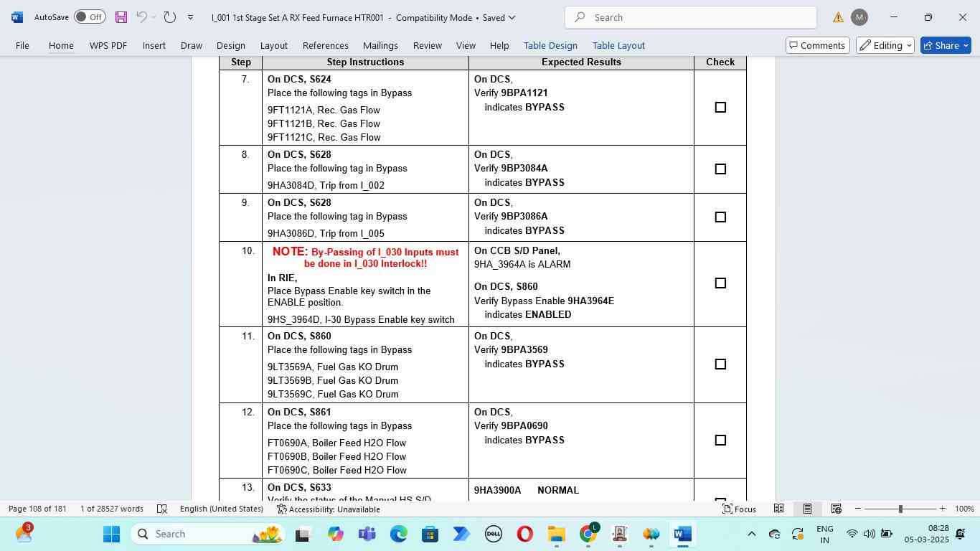The width and height of the screenshot is (980, 551).
Task: Click the taskbar Search box
Action: (x=209, y=534)
